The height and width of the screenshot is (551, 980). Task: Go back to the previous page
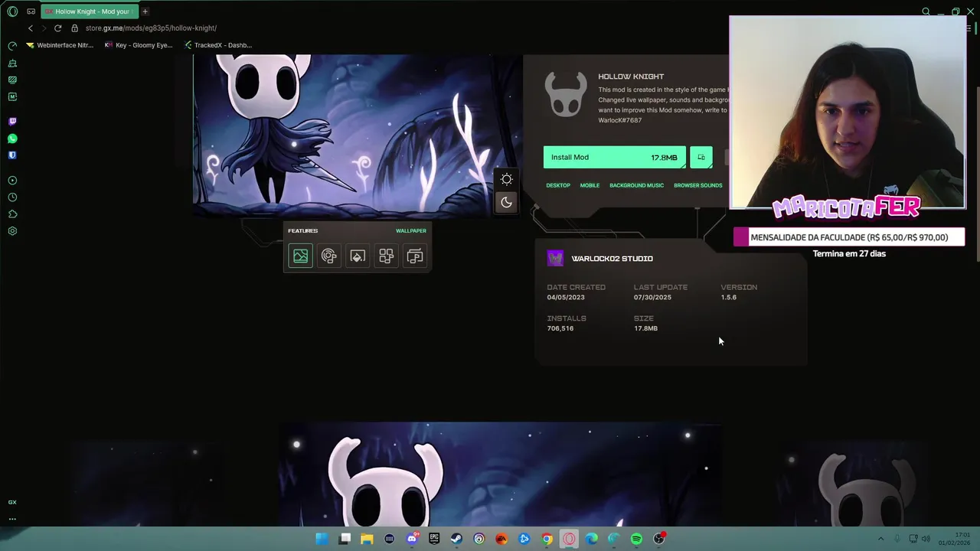click(x=31, y=28)
